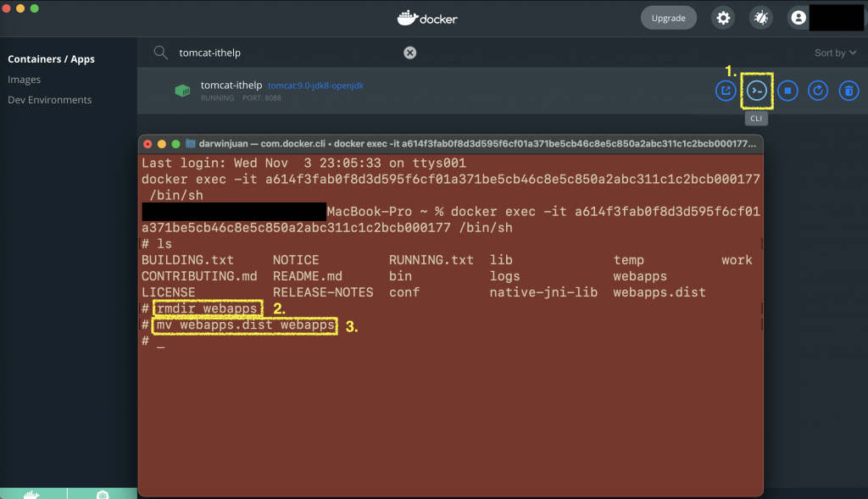Click the logs directory in listing
Screen dimensions: 868x499
pos(505,276)
